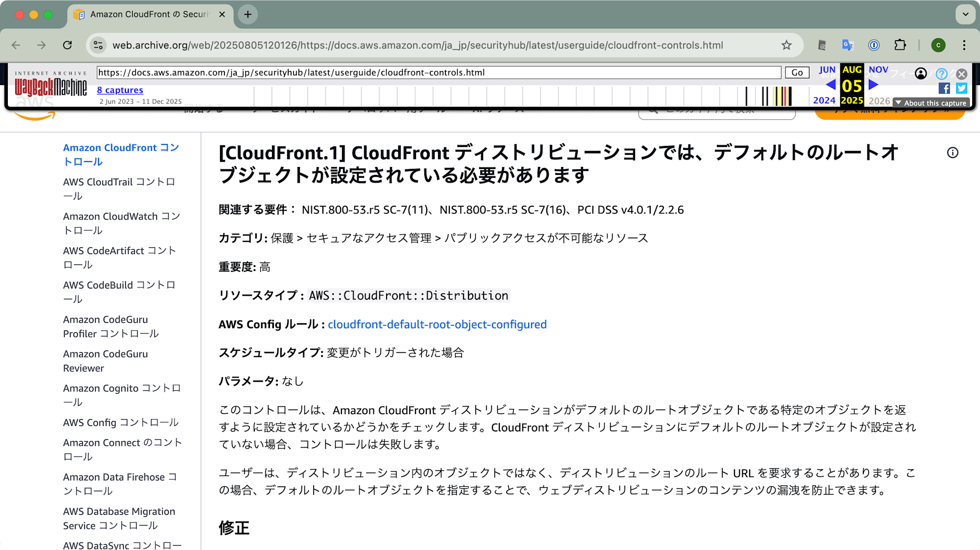
Task: Expand About this capture
Action: point(931,103)
